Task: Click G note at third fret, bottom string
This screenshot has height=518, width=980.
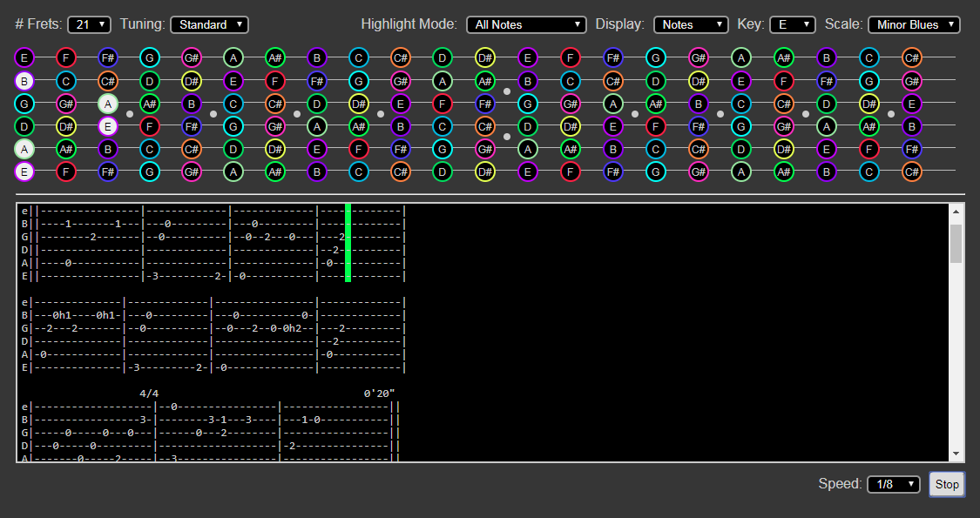Action: 149,172
